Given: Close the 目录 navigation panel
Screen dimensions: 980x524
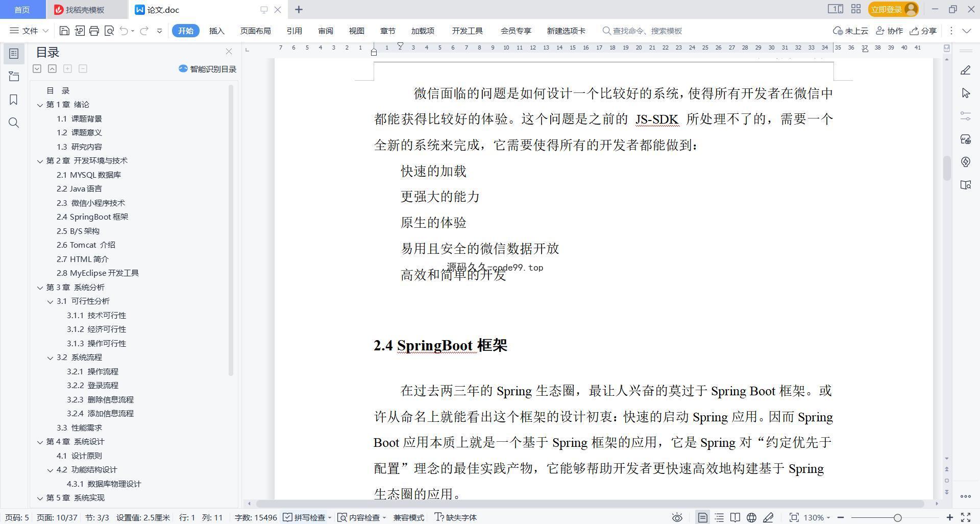Looking at the screenshot, I should click(x=229, y=52).
